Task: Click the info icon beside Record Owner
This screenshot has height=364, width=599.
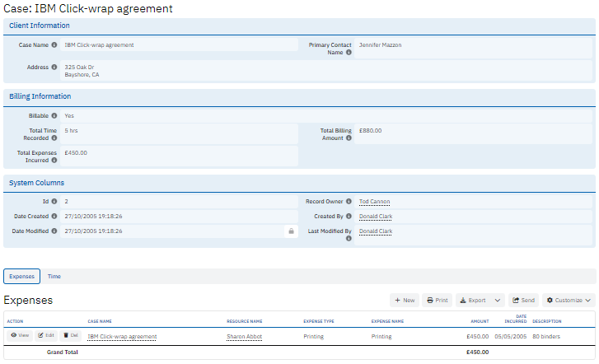Action: coord(349,201)
